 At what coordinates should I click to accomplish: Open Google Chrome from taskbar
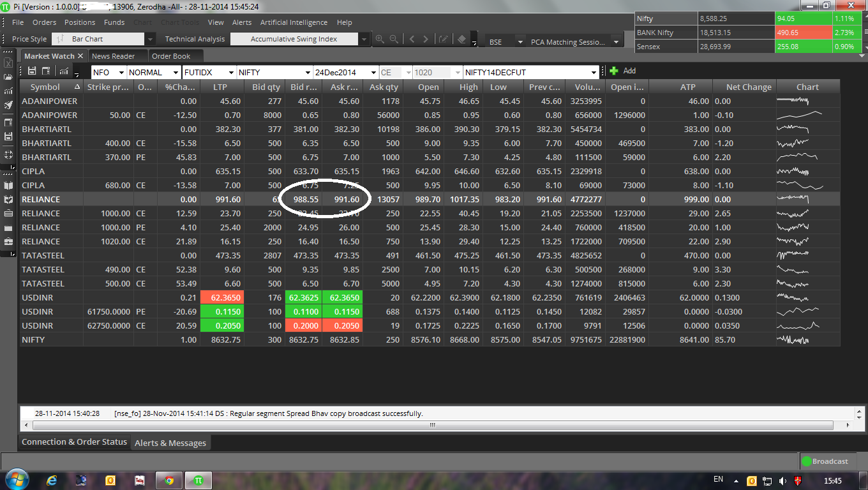pos(169,480)
